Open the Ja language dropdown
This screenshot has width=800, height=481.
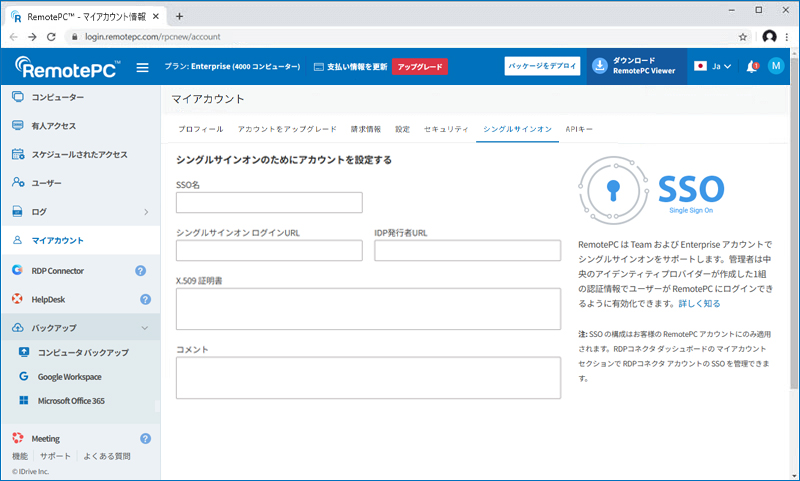coord(713,66)
